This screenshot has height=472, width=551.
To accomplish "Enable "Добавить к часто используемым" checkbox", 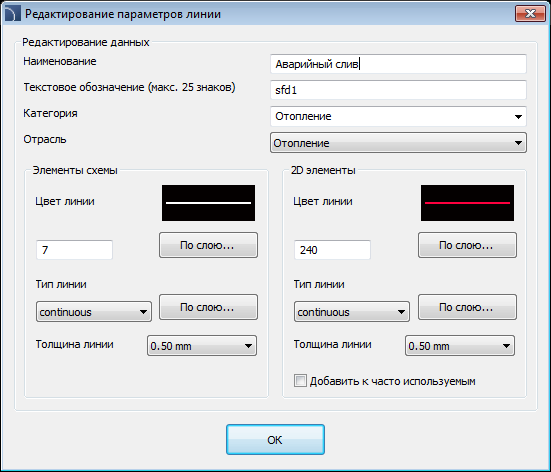I will click(300, 381).
